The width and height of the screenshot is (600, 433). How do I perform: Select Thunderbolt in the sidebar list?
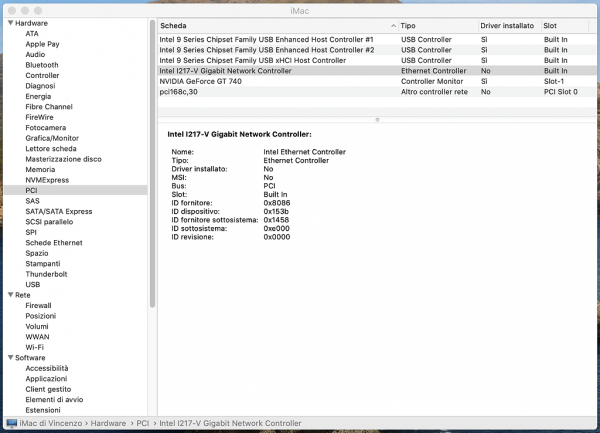pos(47,274)
